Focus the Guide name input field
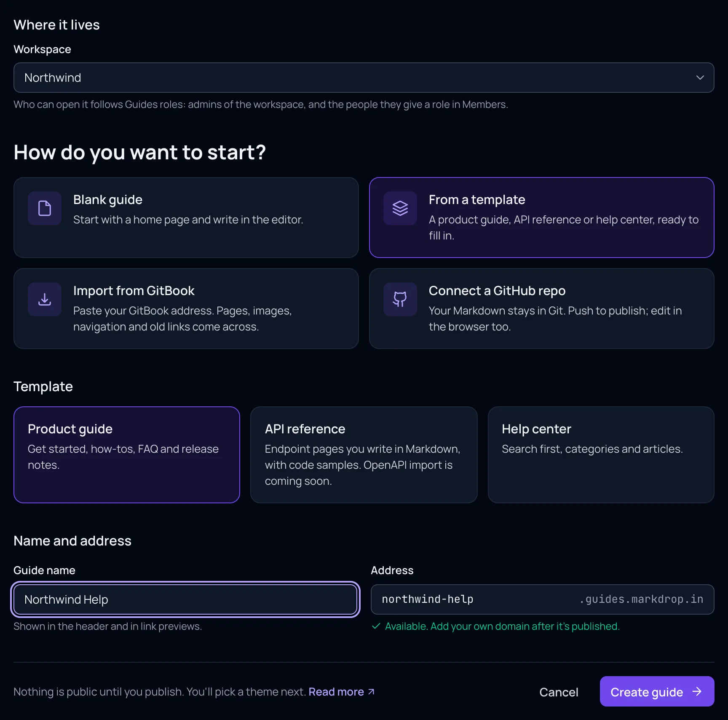728x720 pixels. click(185, 599)
